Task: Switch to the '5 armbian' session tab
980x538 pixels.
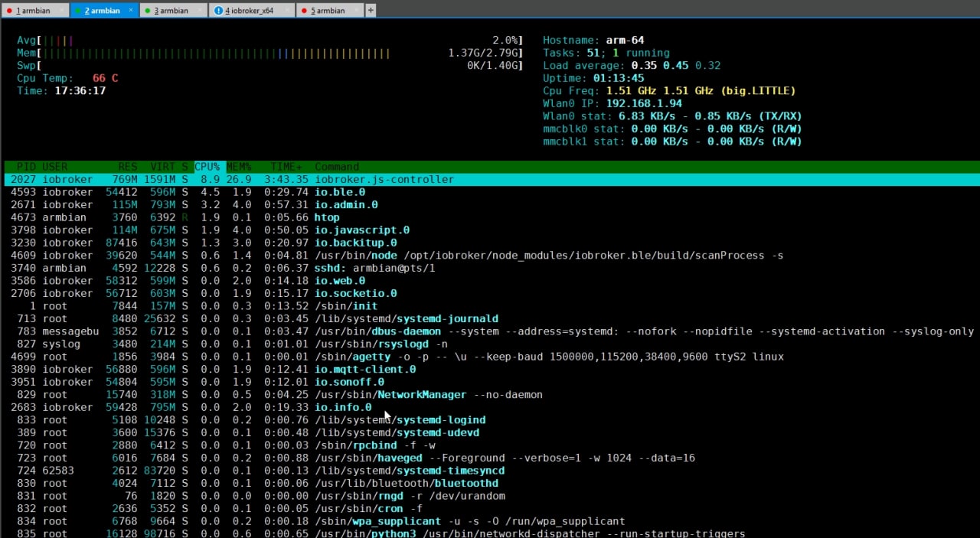Action: point(331,11)
